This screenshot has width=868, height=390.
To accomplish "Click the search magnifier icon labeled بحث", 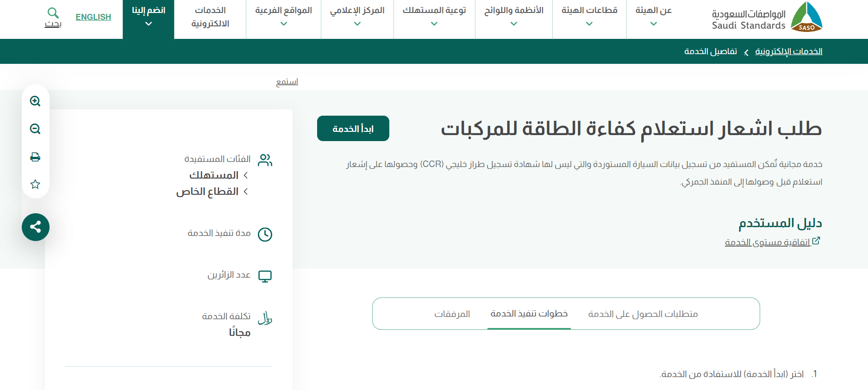I will pyautogui.click(x=53, y=12).
